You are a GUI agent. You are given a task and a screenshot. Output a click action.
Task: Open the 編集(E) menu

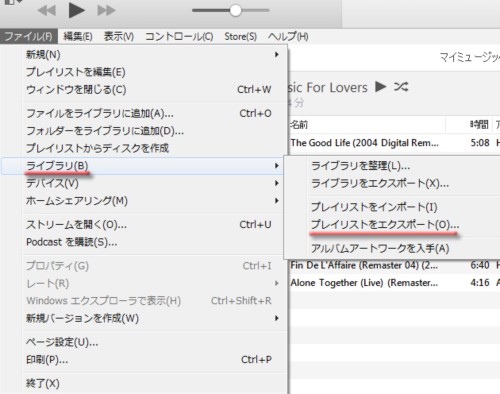tap(78, 36)
